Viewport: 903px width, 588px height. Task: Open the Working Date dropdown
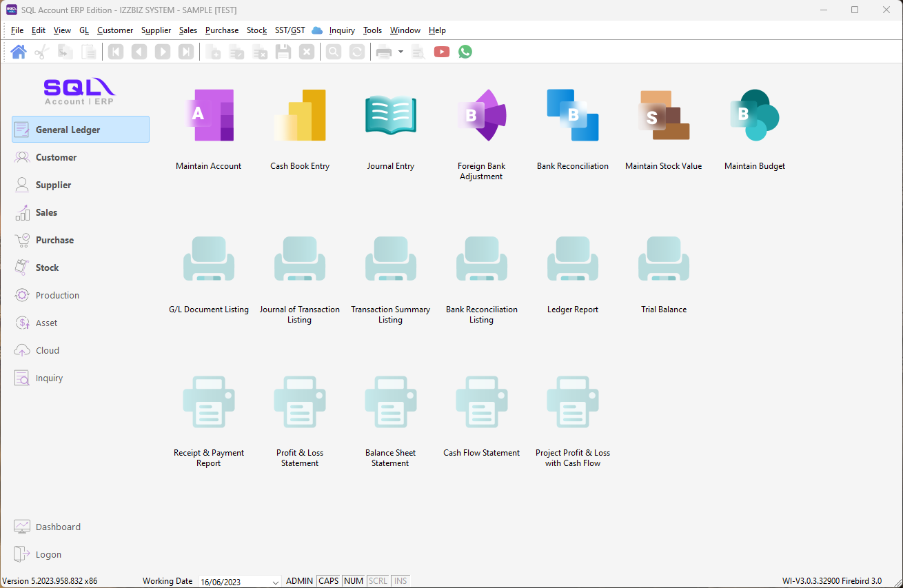[275, 582]
